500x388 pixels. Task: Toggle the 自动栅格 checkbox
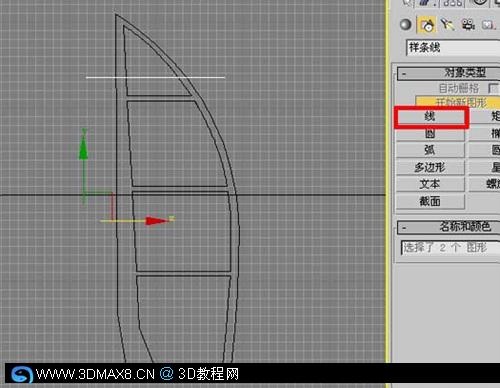point(493,88)
